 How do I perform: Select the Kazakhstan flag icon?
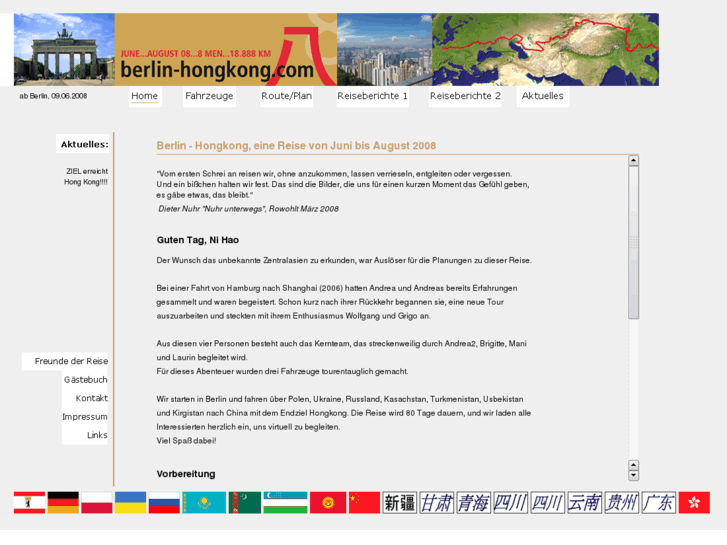coord(204,502)
